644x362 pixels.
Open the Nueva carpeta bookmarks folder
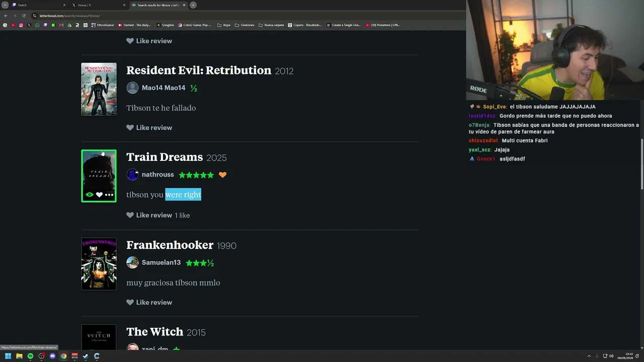point(271,25)
